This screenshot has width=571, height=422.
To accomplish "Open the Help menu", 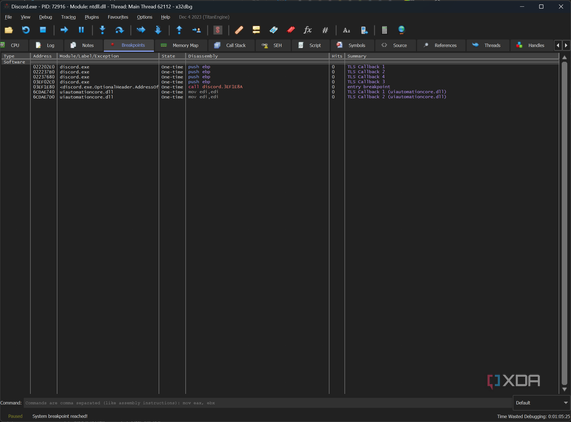I will 165,17.
